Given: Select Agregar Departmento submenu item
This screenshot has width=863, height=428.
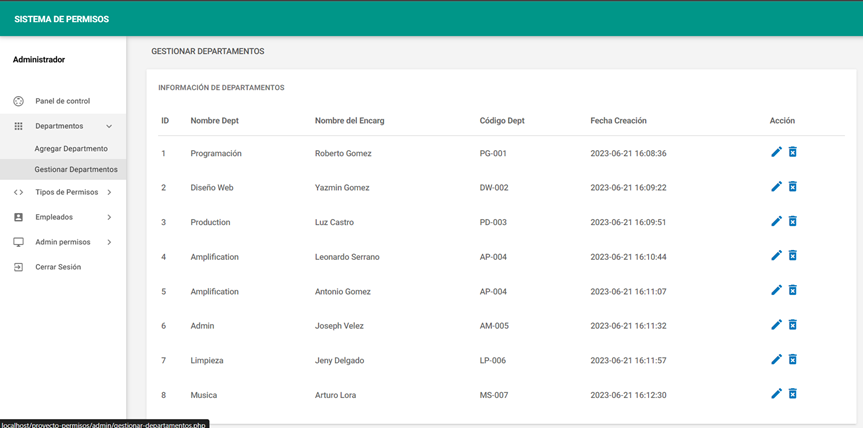Looking at the screenshot, I should tap(71, 148).
